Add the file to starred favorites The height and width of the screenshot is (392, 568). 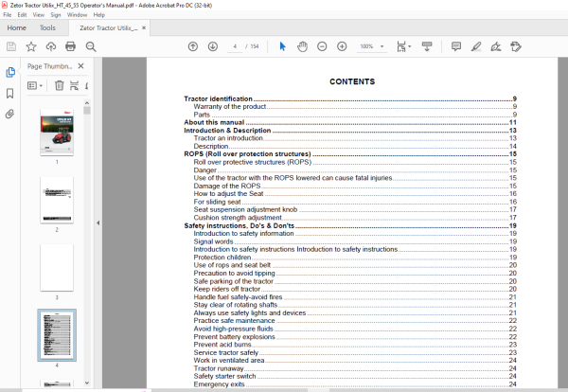tap(31, 46)
